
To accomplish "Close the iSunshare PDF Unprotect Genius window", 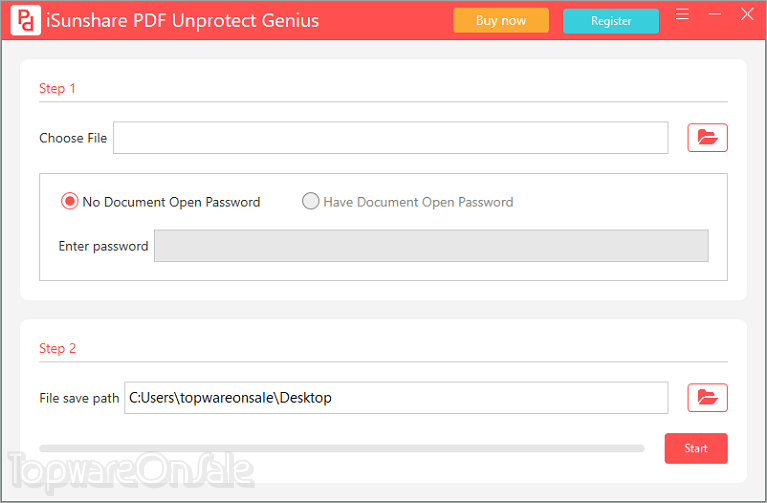I will [x=747, y=14].
